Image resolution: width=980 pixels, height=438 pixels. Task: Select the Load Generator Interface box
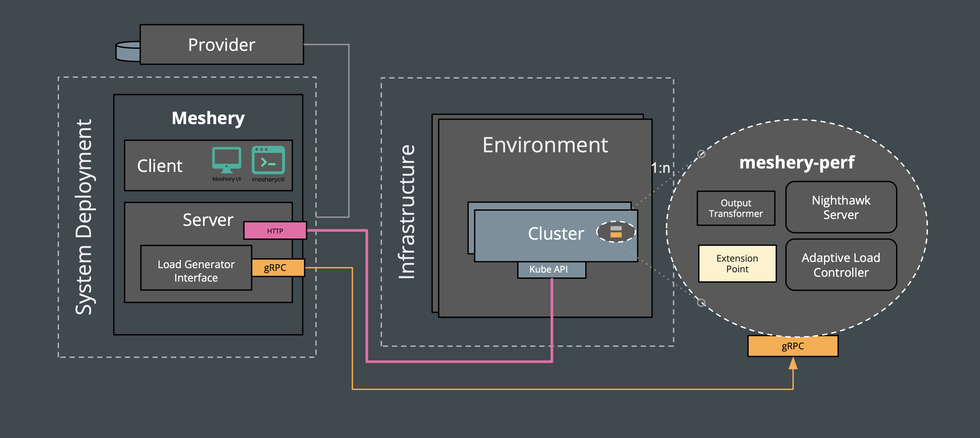(x=196, y=268)
